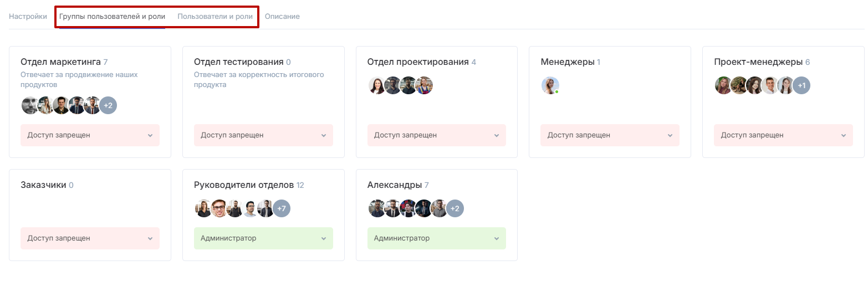This screenshot has height=286, width=868.
Task: Click the Отдел проектирования group title
Action: [x=417, y=62]
